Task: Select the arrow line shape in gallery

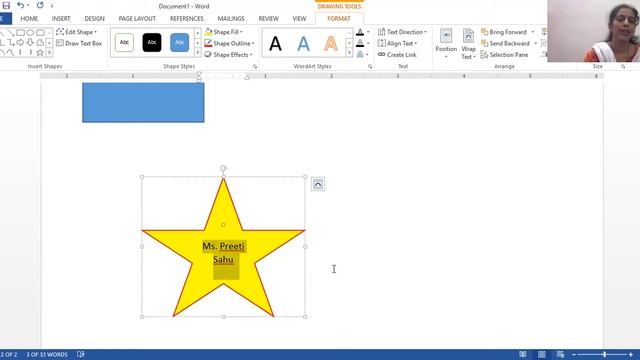Action: point(11,33)
